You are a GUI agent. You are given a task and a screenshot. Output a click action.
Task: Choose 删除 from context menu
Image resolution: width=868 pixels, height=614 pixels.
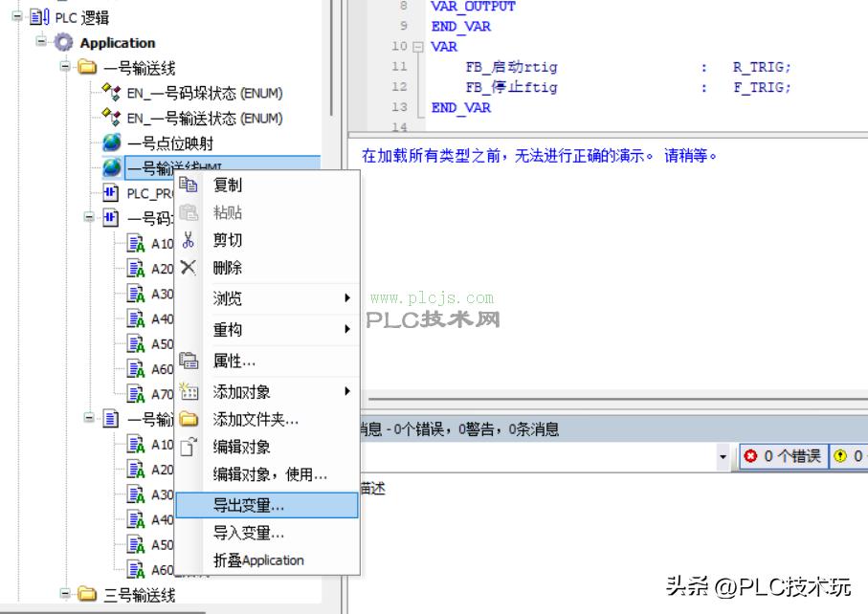tap(266, 267)
